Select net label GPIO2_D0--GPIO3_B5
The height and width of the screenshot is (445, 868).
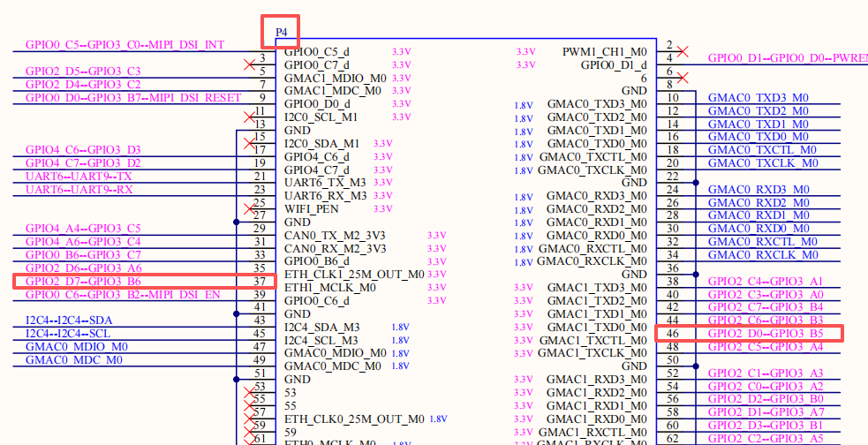(766, 334)
